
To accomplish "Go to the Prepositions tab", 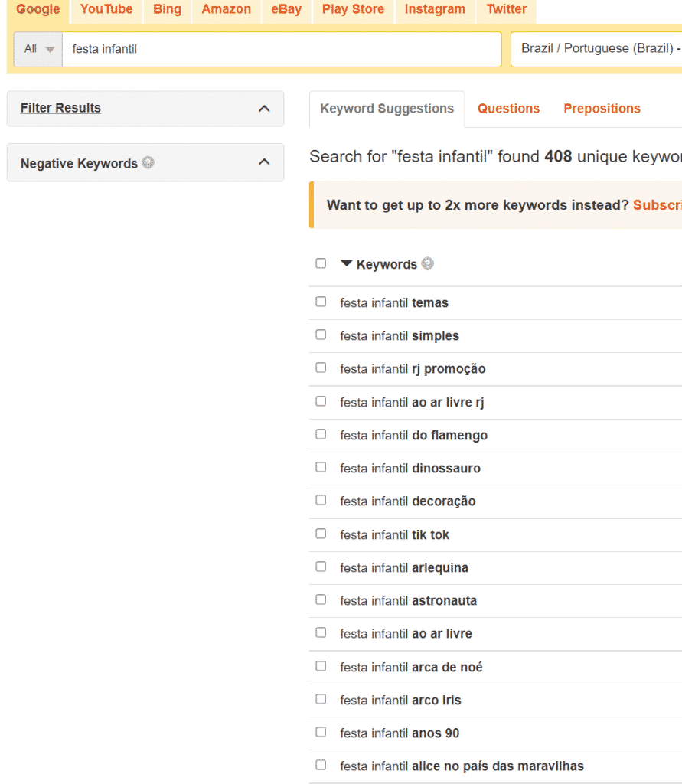I will point(602,109).
